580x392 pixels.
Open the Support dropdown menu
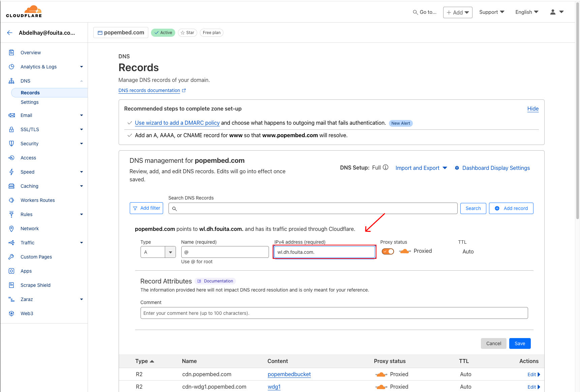(492, 12)
